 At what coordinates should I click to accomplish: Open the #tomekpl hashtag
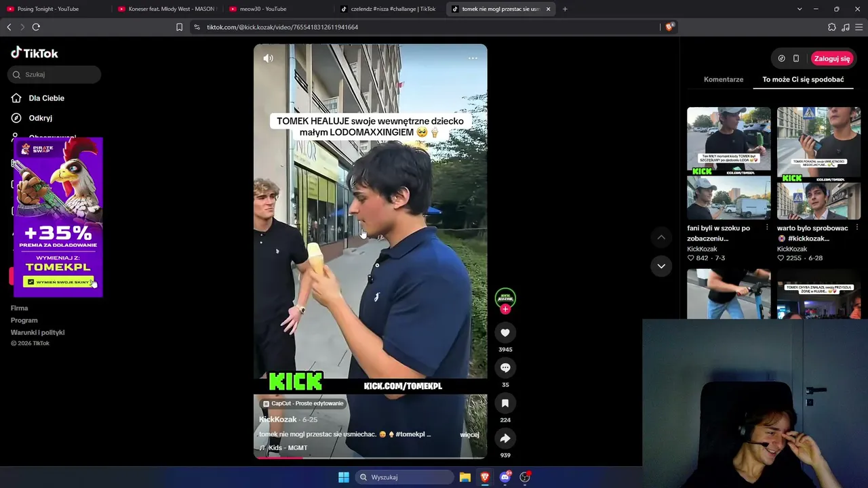click(410, 434)
